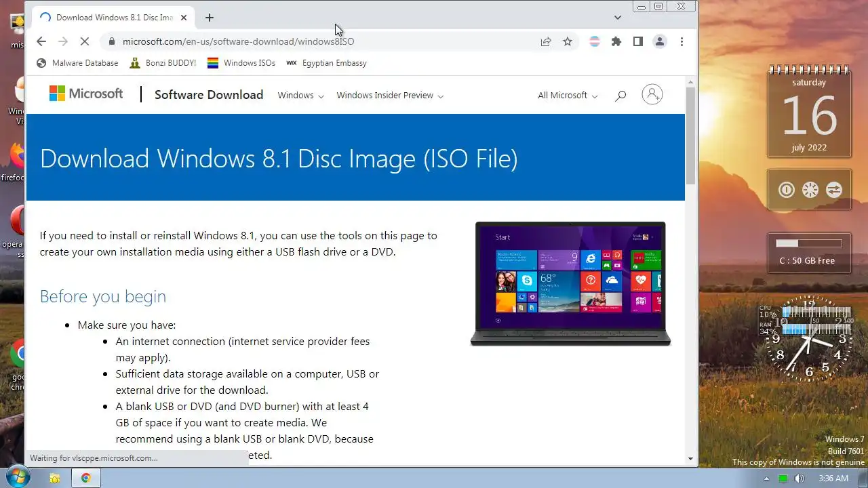Share this page from the address bar
Screen dimensions: 868x488
[x=546, y=41]
